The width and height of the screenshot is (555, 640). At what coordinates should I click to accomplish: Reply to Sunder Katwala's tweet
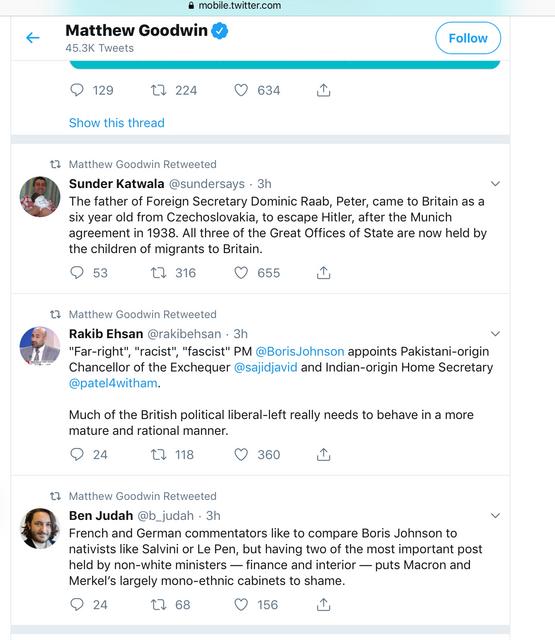tap(77, 272)
